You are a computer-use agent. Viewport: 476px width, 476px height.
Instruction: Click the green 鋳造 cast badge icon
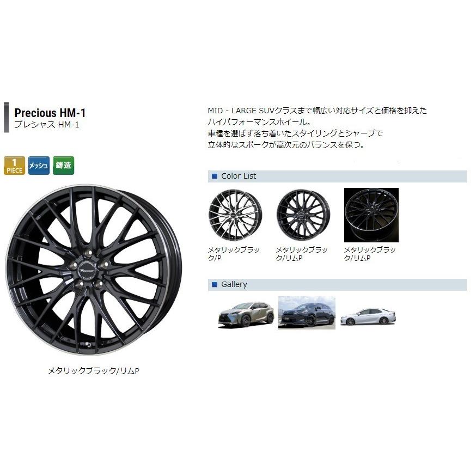tap(63, 166)
